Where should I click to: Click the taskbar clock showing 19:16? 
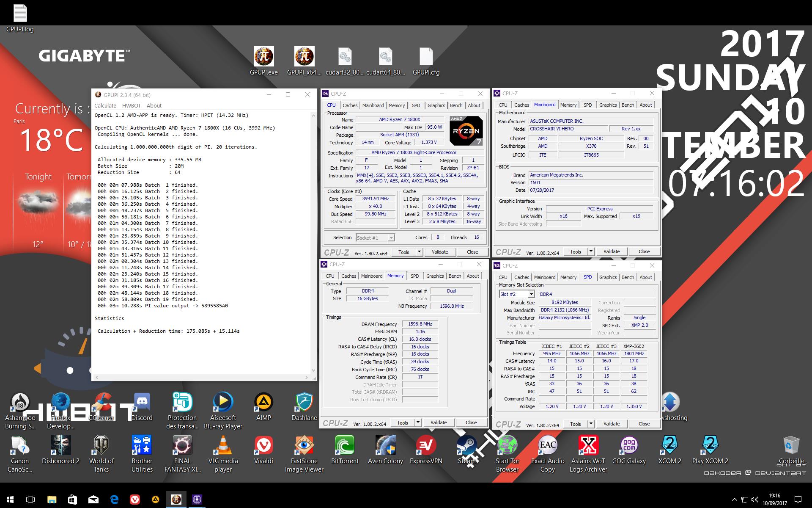pyautogui.click(x=775, y=500)
